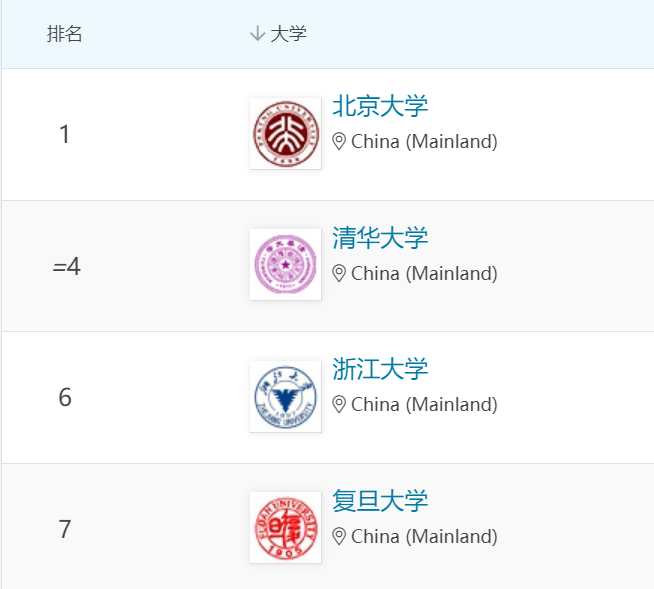Open the 北京大学 link
The width and height of the screenshot is (654, 589).
click(380, 106)
